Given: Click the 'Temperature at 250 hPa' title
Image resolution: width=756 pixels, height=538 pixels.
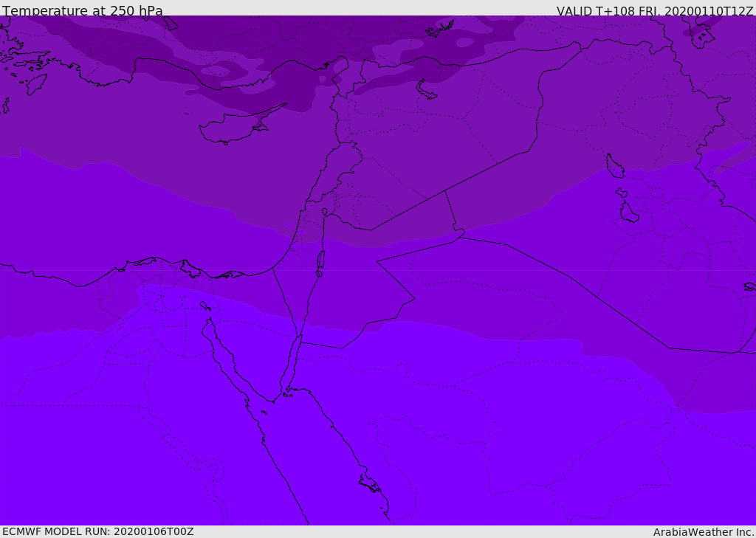Looking at the screenshot, I should tap(83, 10).
